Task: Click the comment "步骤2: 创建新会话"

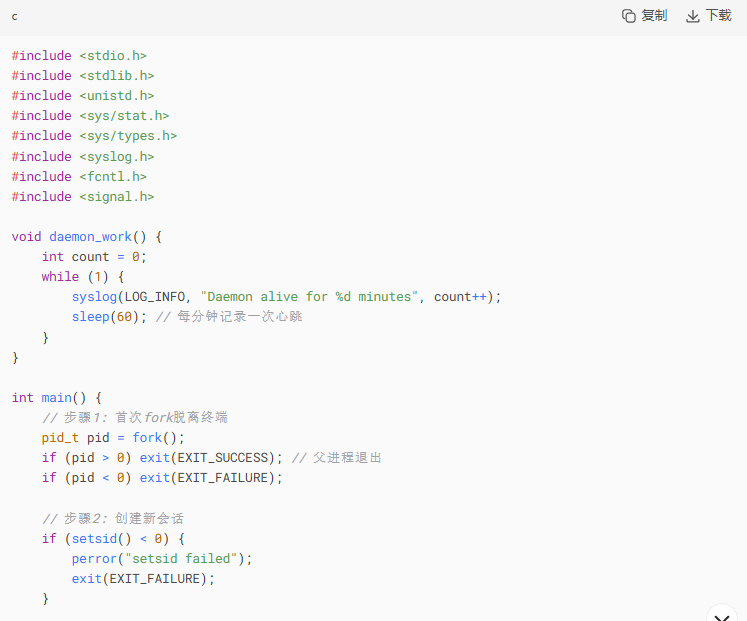Action: click(x=124, y=519)
